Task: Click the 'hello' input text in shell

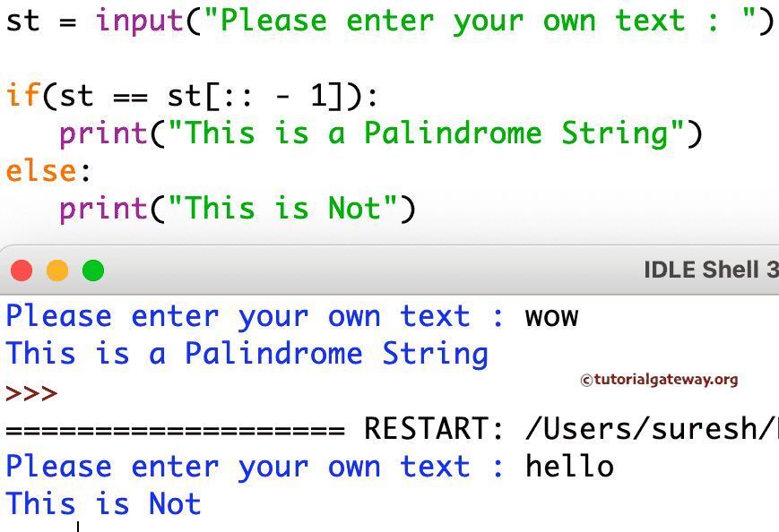Action: (569, 466)
